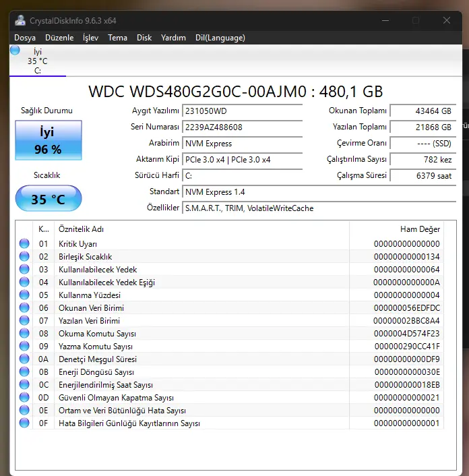Open the Yardım menu

pyautogui.click(x=173, y=38)
